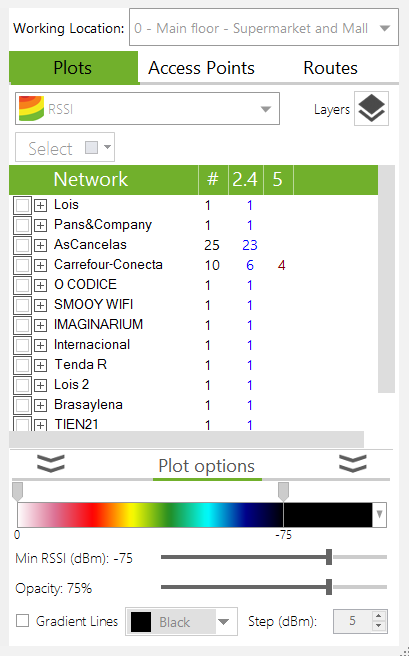Collapse panel using left double-chevron icon
Image resolution: width=409 pixels, height=656 pixels.
point(51,464)
